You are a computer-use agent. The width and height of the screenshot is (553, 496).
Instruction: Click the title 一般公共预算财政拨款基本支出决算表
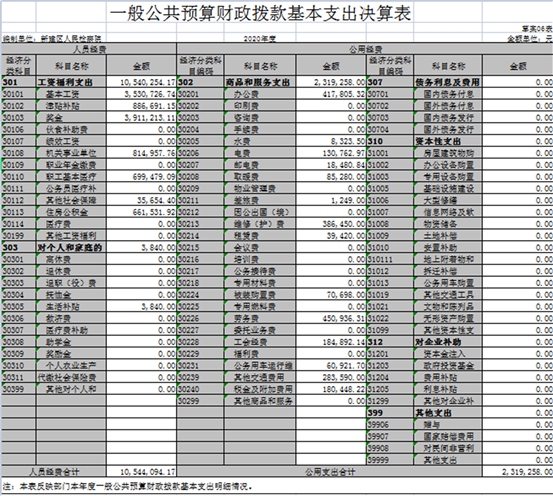click(260, 13)
